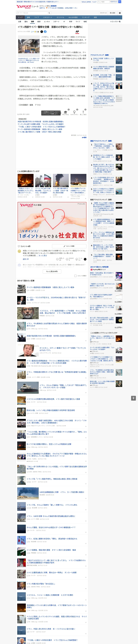Image resolution: width=138 pixels, height=644 pixels.
Task: Click the ログイン link
Action: click(42, 8)
